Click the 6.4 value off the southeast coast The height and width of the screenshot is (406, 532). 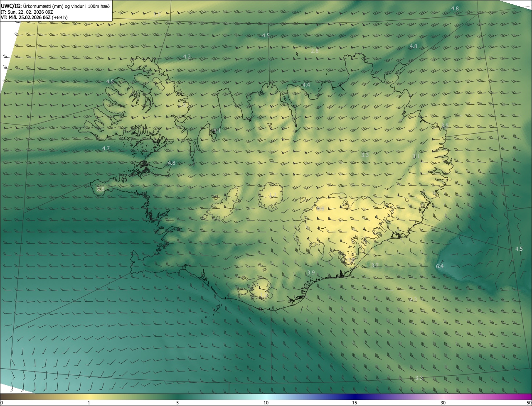pos(440,266)
